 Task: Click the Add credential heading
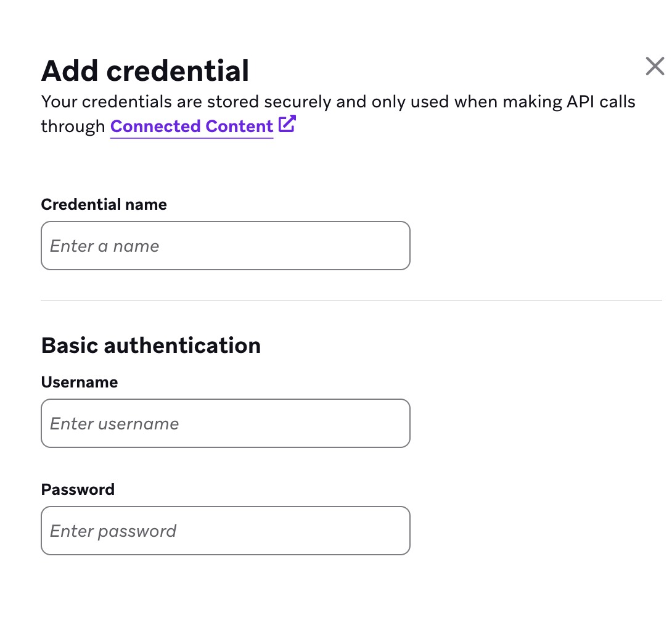pyautogui.click(x=144, y=70)
